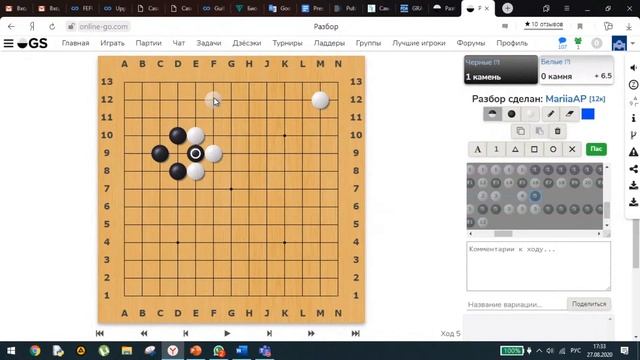Open game information icon

[x=633, y=118]
